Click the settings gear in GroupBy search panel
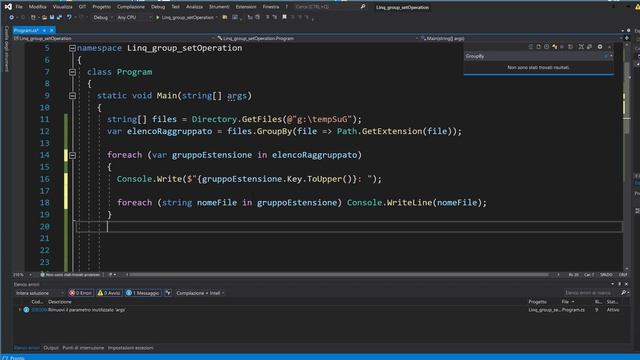 [600, 47]
